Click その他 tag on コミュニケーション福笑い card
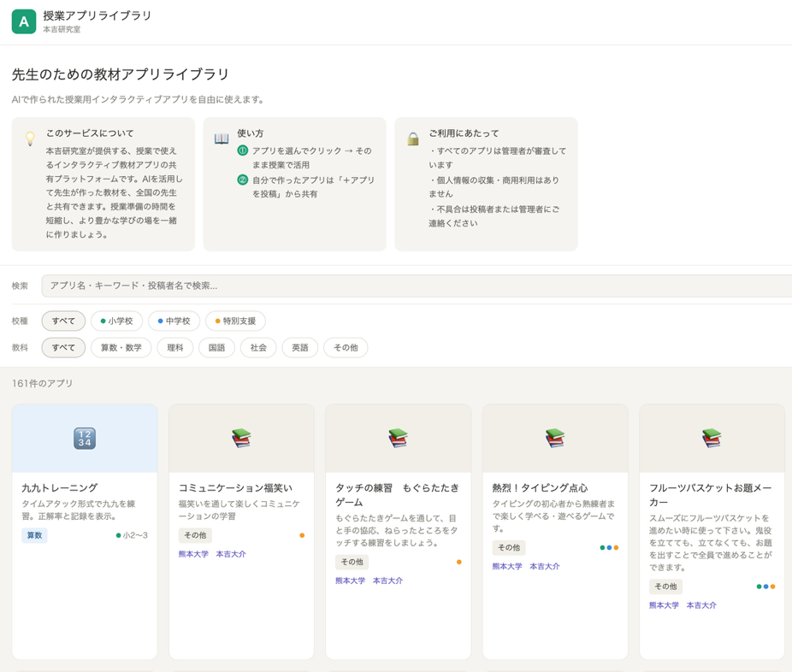 click(195, 535)
